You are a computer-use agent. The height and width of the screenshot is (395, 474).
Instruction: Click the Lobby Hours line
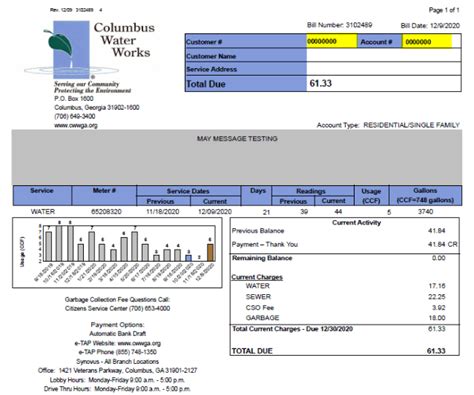117,380
